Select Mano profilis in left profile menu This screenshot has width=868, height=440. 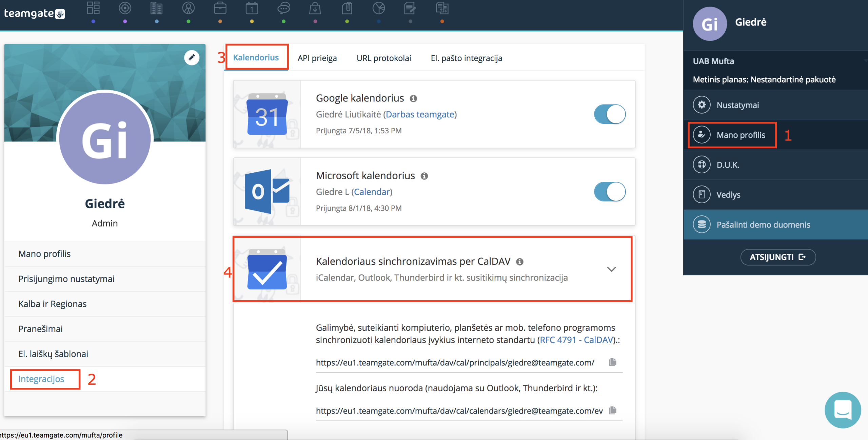click(105, 254)
